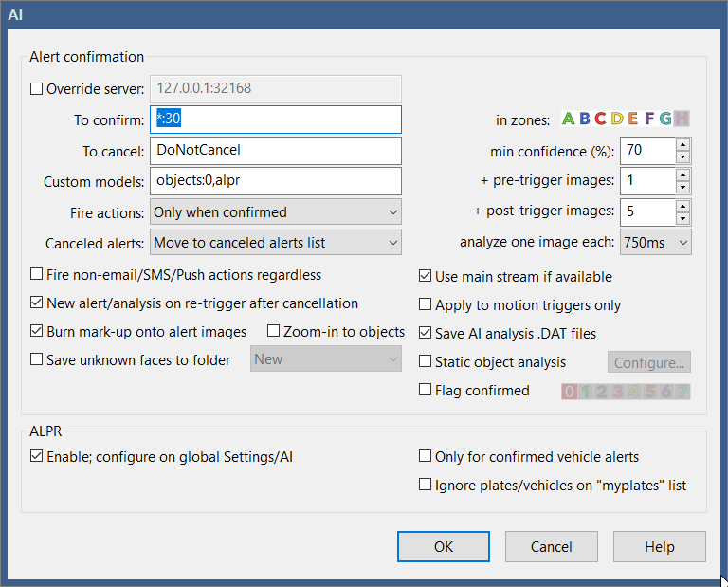Expand the Canceled alerts dropdown
The width and height of the screenshot is (728, 587).
(x=277, y=242)
